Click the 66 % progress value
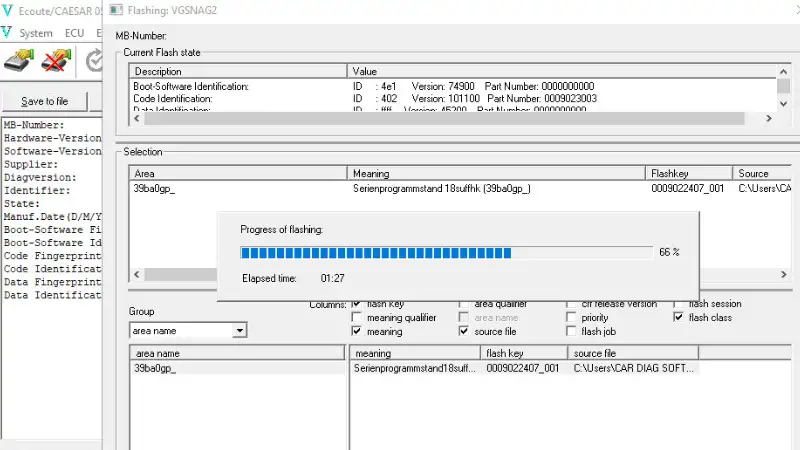 [669, 253]
